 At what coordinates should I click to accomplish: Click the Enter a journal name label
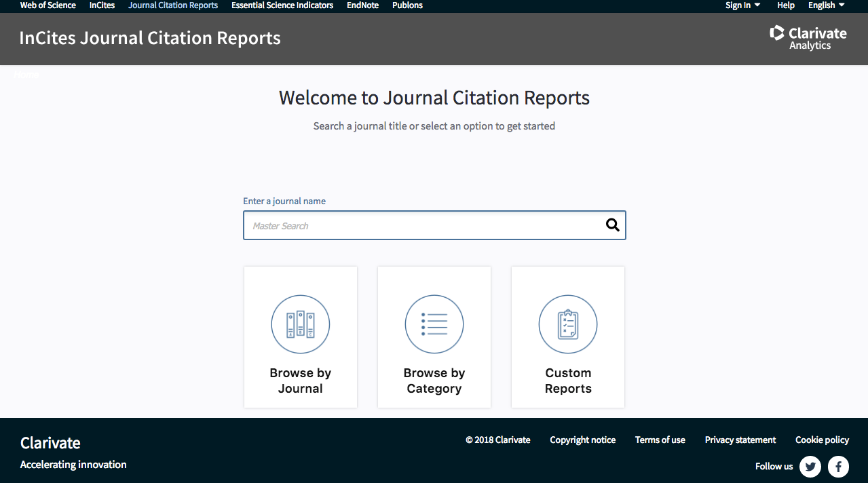(x=284, y=201)
